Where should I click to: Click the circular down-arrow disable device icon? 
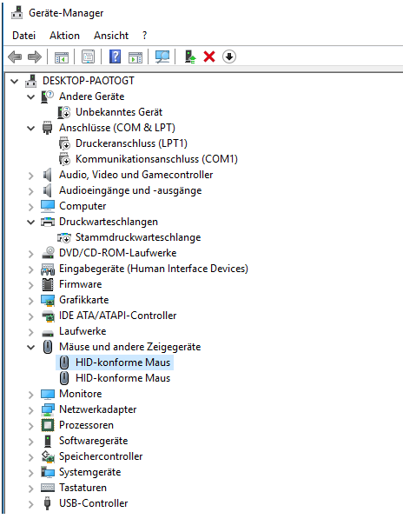click(x=229, y=57)
